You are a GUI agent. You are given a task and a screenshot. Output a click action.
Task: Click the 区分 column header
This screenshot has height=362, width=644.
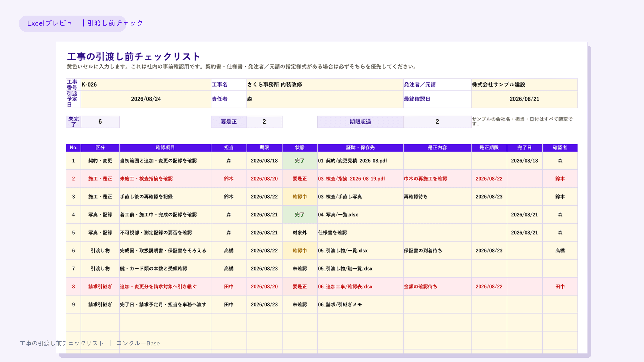tap(100, 148)
